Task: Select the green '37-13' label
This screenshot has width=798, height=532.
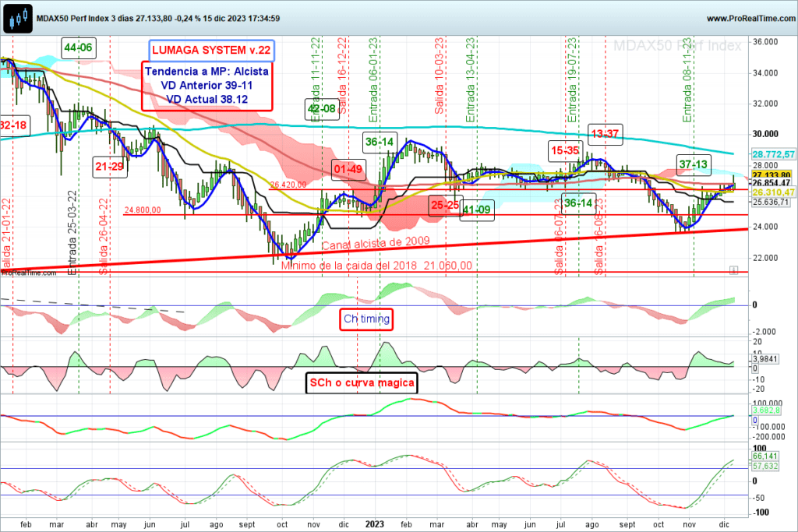Action: click(x=693, y=164)
